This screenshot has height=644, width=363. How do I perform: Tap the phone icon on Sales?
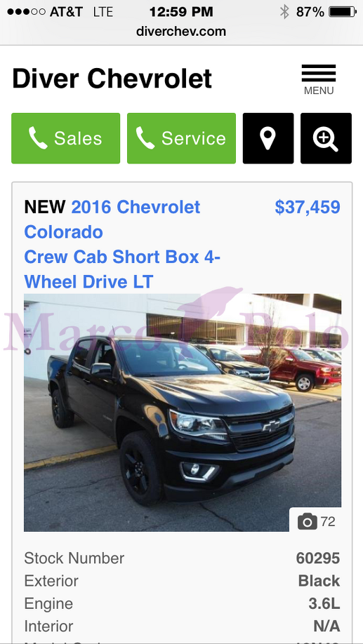(38, 137)
